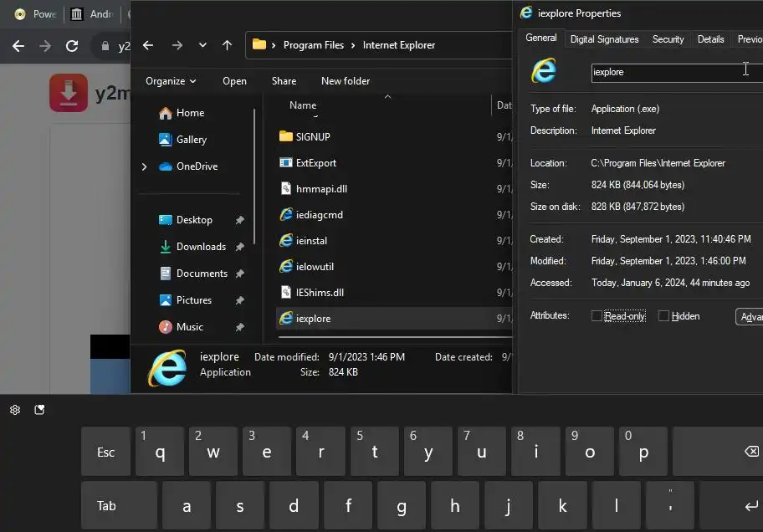Tap the Esc key on touch keyboard

[x=105, y=452]
